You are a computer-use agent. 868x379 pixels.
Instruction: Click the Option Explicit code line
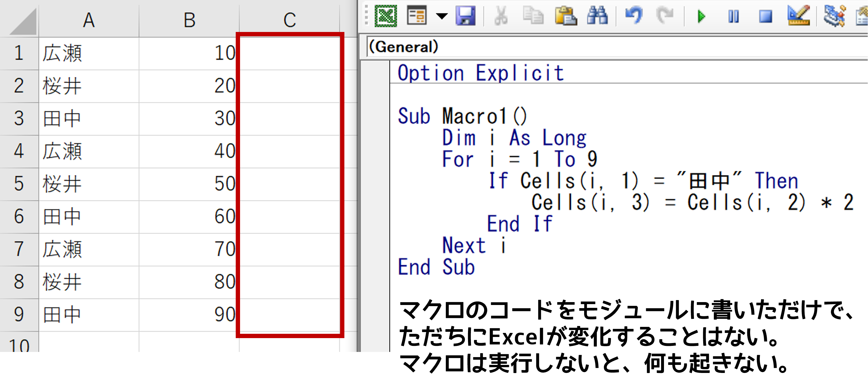click(481, 73)
